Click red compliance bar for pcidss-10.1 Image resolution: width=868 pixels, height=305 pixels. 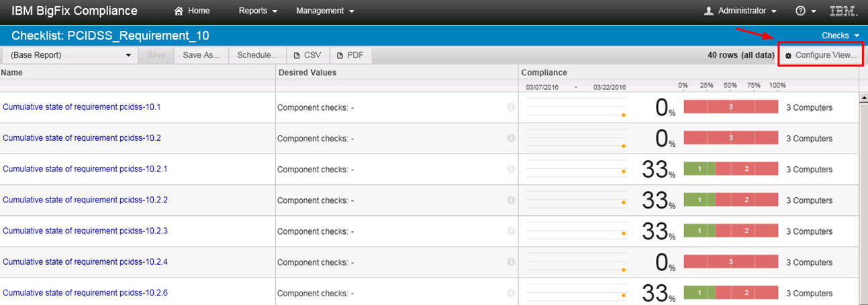(730, 107)
